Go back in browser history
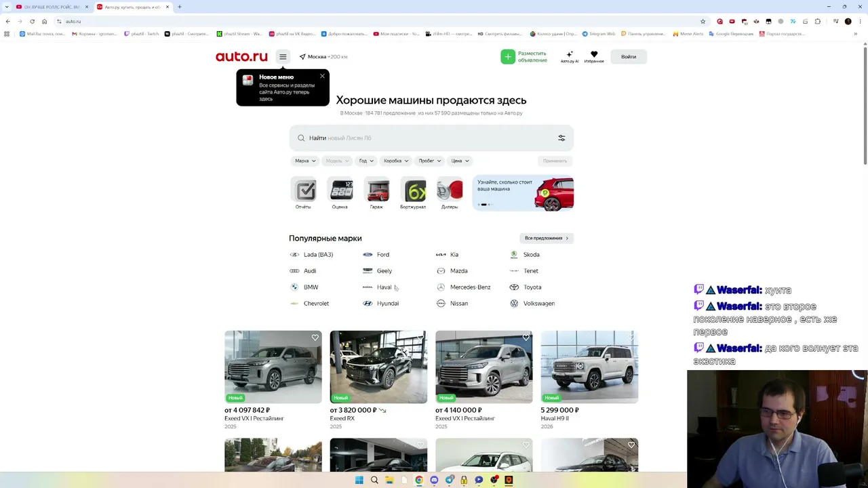The width and height of the screenshot is (868, 488). coord(7,21)
